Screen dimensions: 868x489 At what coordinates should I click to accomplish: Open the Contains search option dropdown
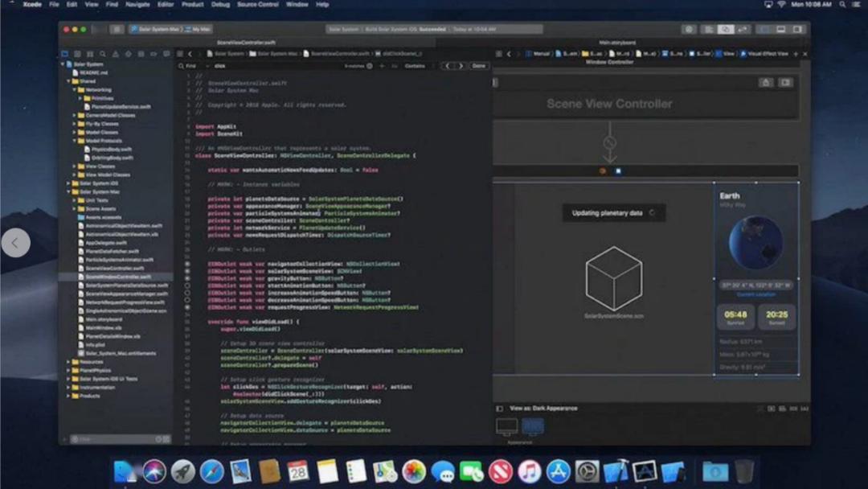(x=415, y=66)
